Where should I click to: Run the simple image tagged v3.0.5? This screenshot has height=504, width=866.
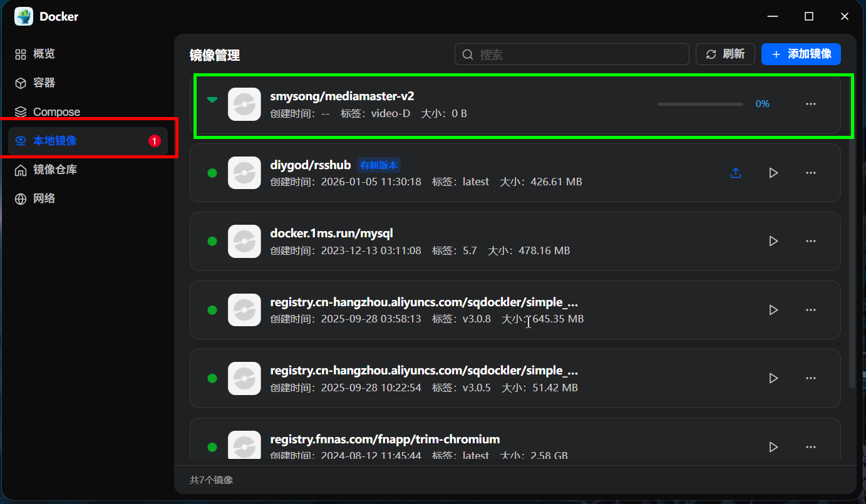click(x=773, y=378)
